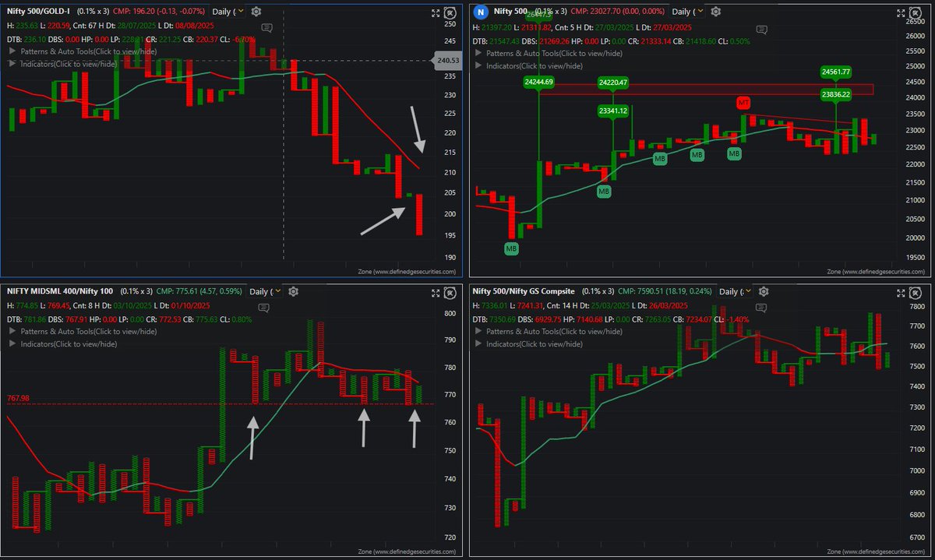935x560 pixels.
Task: Open the comment bubble icon on Nifty 500/GOLD-I chart
Action: pyautogui.click(x=266, y=27)
